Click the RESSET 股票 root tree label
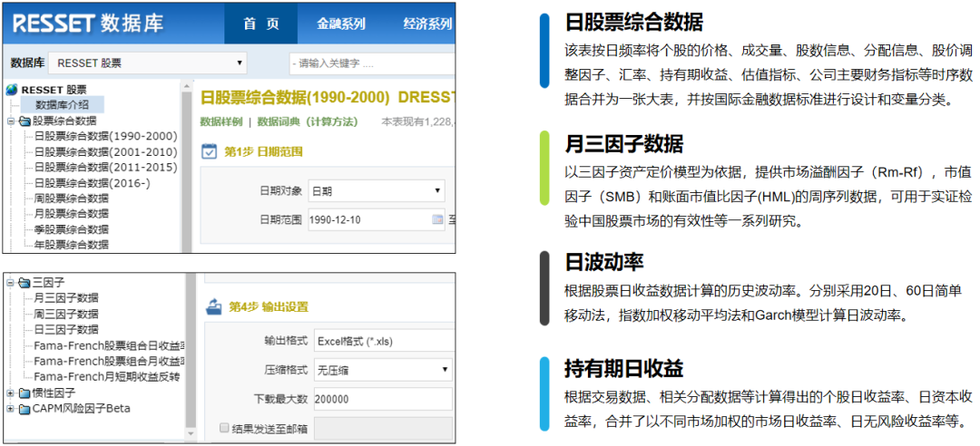 (54, 90)
